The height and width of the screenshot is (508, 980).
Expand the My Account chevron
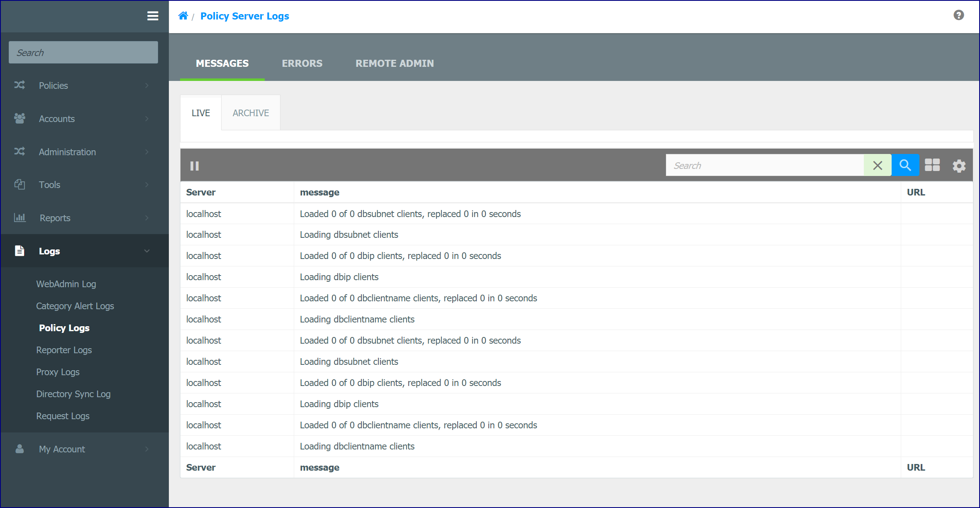point(147,449)
